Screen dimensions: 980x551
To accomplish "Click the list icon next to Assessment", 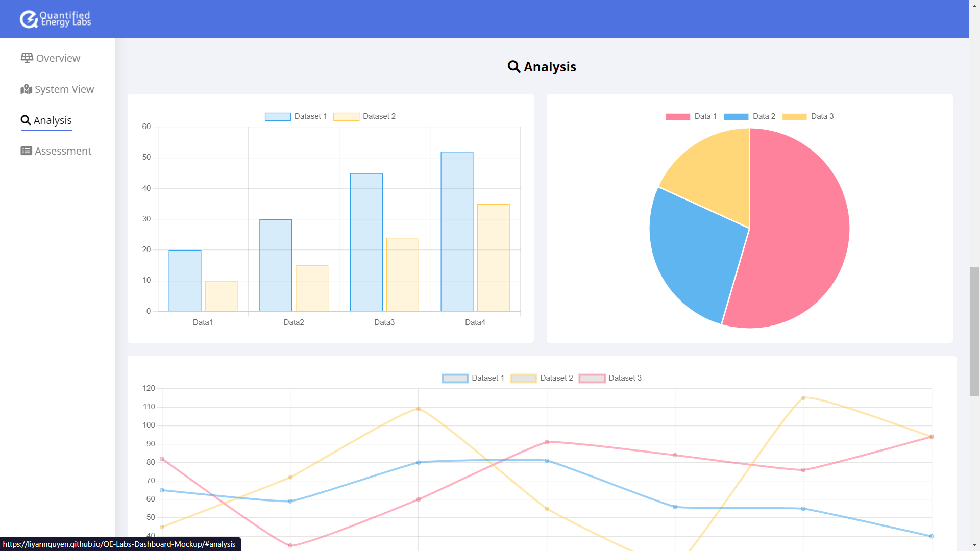I will tap(26, 151).
